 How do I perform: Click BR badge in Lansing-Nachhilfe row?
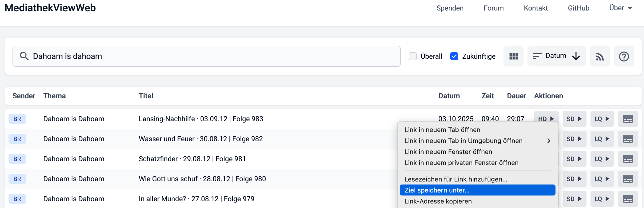point(17,119)
